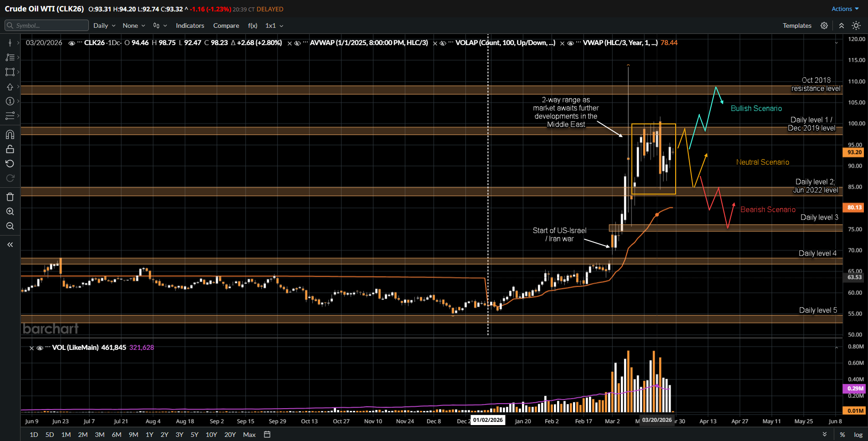Click the 93.20 last price axis label
The width and height of the screenshot is (868, 441).
tap(854, 152)
